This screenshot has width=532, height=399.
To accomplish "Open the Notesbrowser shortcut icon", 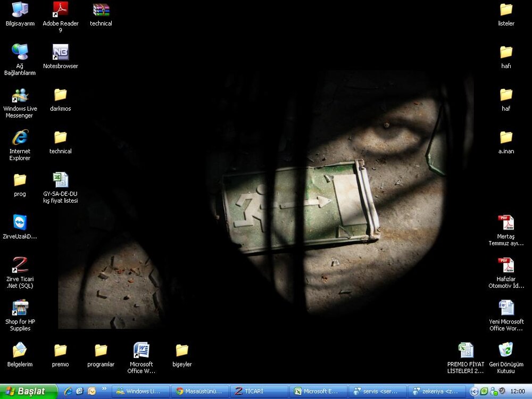I will pyautogui.click(x=61, y=53).
